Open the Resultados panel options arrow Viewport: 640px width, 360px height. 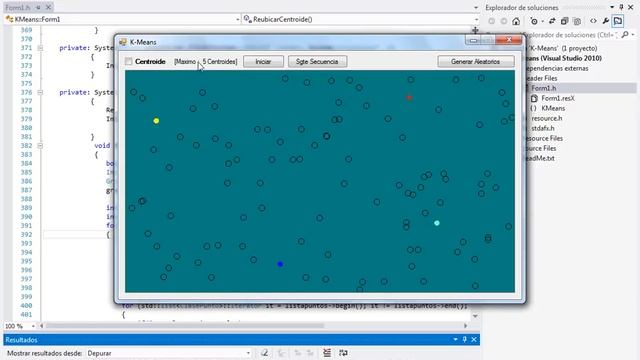tap(455, 340)
